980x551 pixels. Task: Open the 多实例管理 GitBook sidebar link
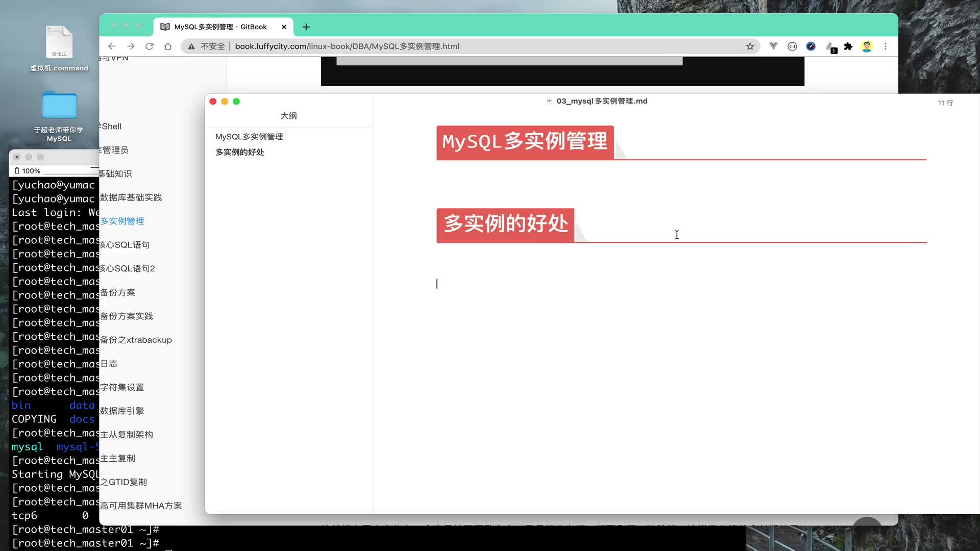click(122, 221)
